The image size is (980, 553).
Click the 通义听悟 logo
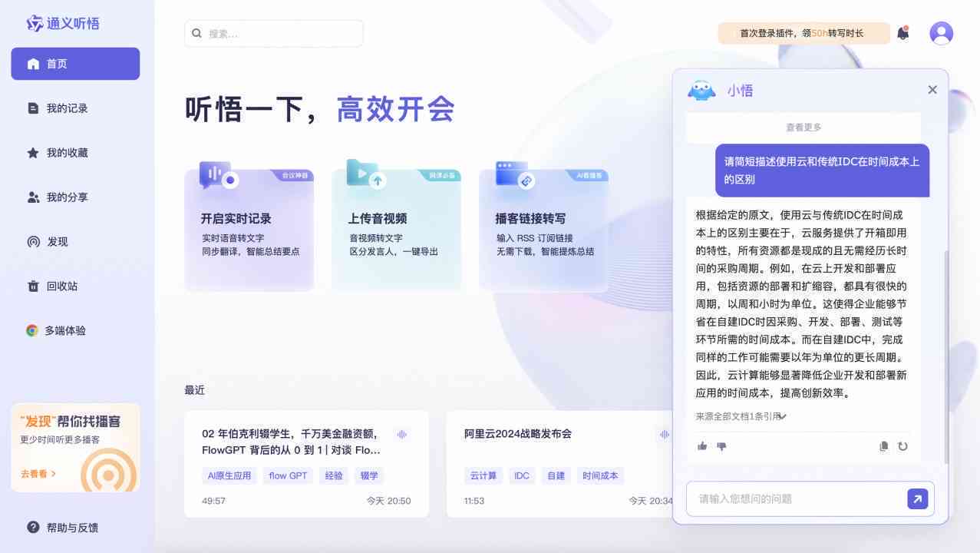[x=63, y=23]
